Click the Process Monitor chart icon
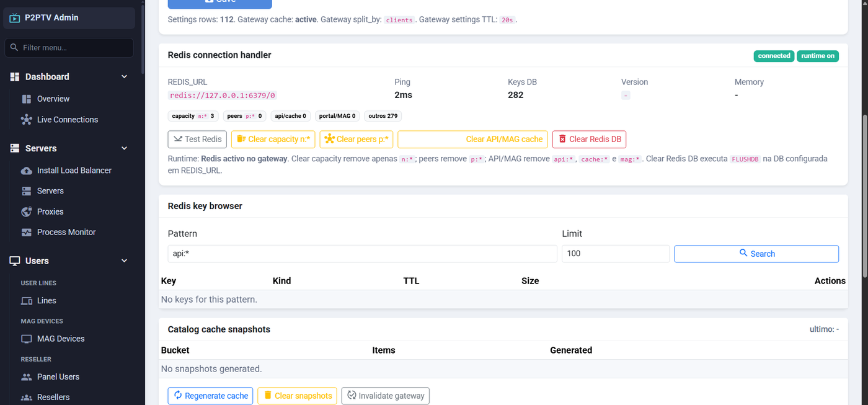The image size is (868, 405). click(26, 233)
